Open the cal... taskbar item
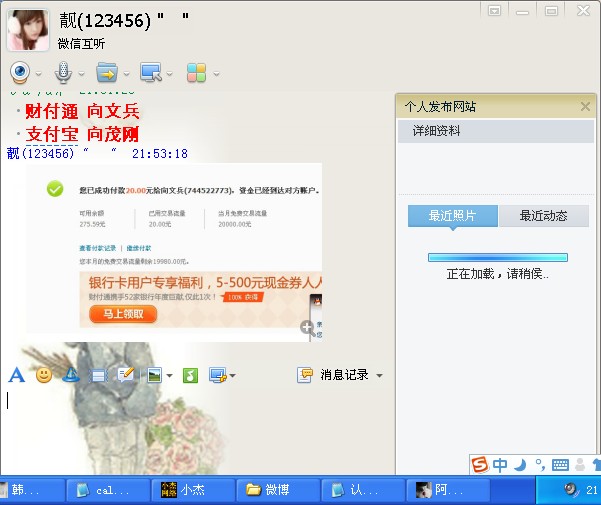This screenshot has width=601, height=505. tap(108, 490)
